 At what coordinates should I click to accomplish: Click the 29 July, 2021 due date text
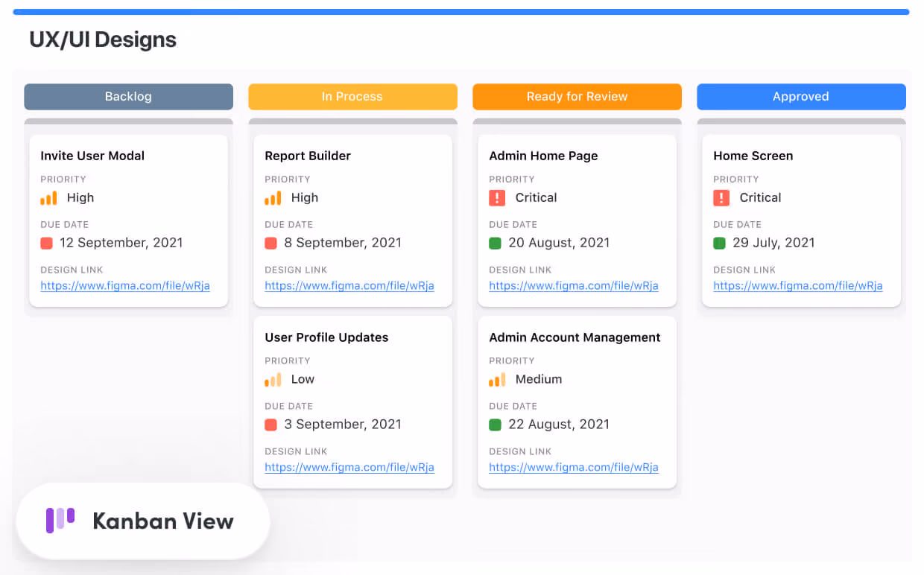tap(773, 243)
